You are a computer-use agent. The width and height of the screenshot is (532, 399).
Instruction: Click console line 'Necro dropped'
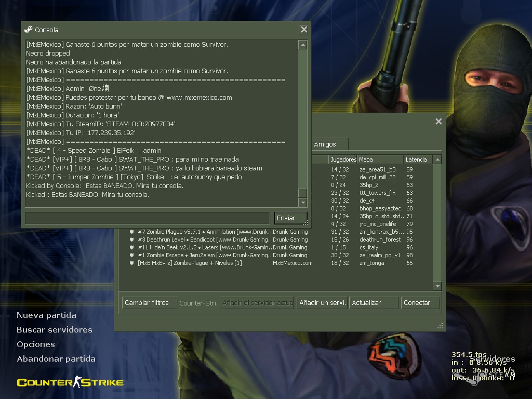(48, 54)
